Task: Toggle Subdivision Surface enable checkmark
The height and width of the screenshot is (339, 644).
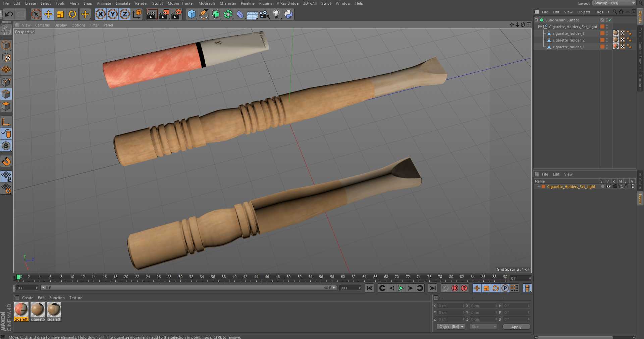Action: [x=610, y=20]
